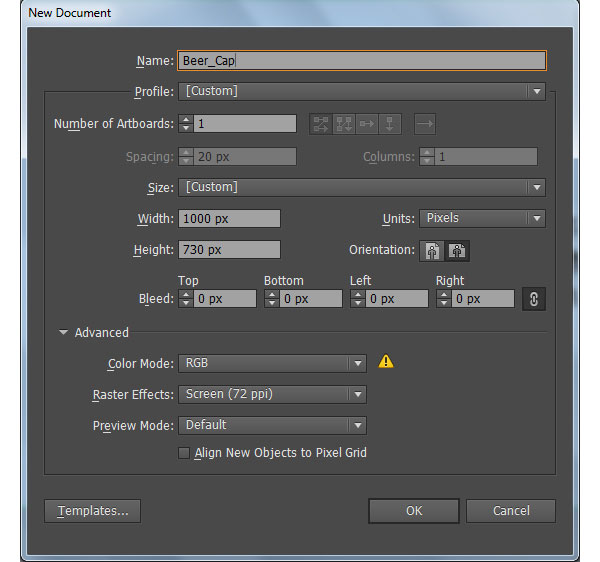Click the Top bleed value field
This screenshot has width=600, height=562.
point(225,299)
